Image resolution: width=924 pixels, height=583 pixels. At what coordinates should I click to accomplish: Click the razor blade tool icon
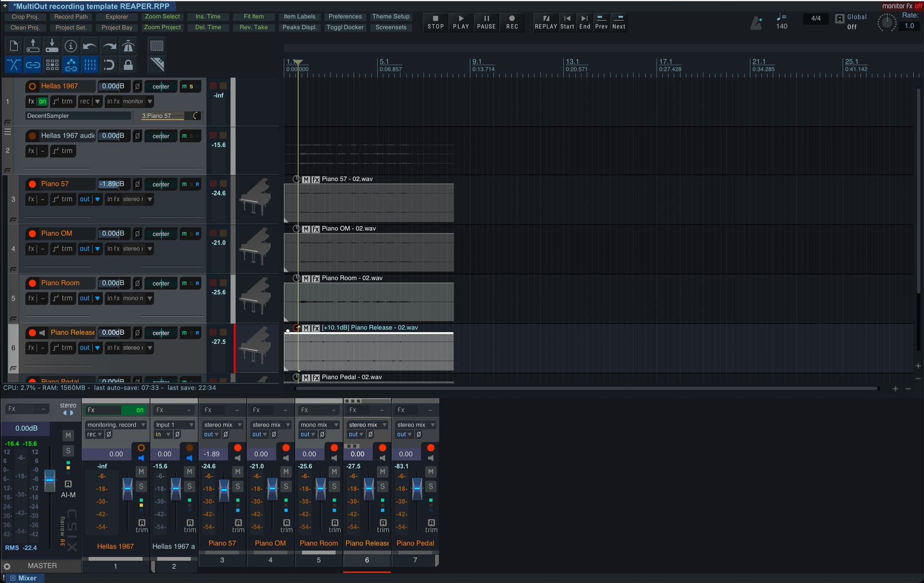coord(157,65)
